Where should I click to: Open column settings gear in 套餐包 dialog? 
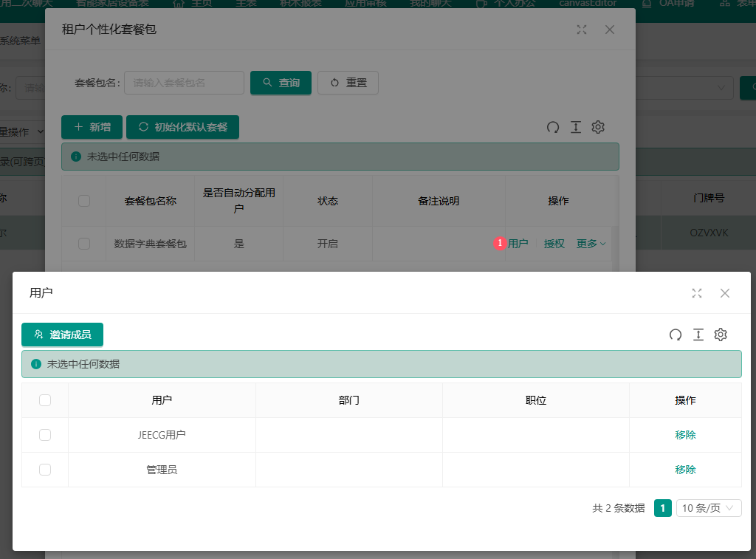tap(598, 127)
